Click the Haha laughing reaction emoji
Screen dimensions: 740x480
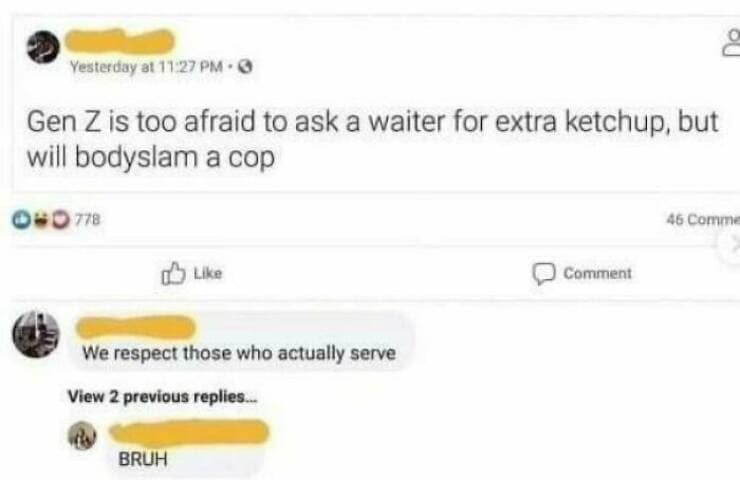pos(41,219)
